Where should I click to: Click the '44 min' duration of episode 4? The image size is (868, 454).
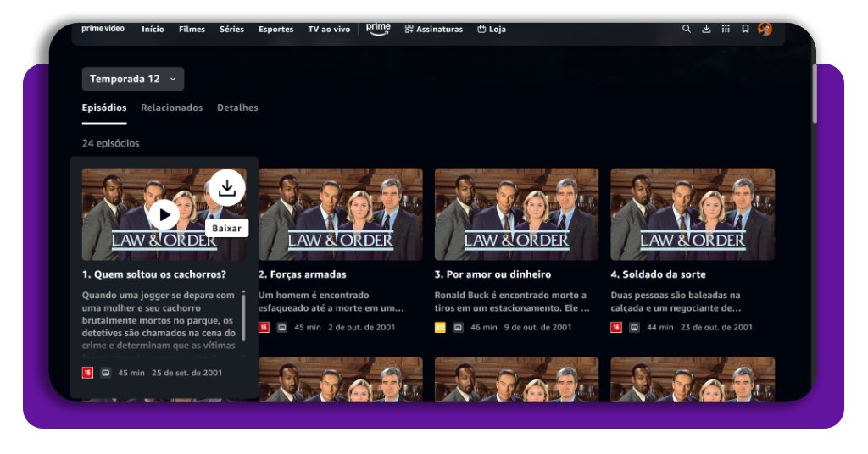(x=659, y=327)
